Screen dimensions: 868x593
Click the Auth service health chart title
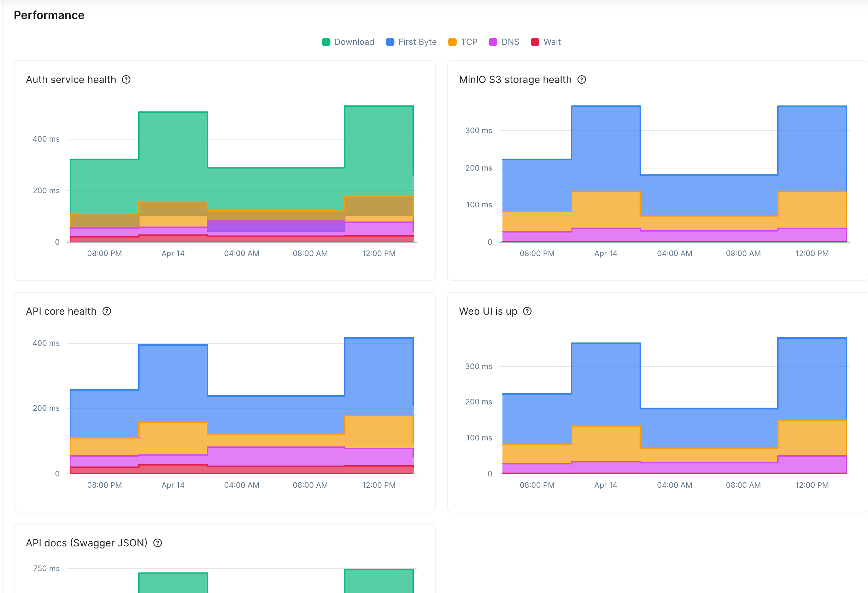(71, 79)
